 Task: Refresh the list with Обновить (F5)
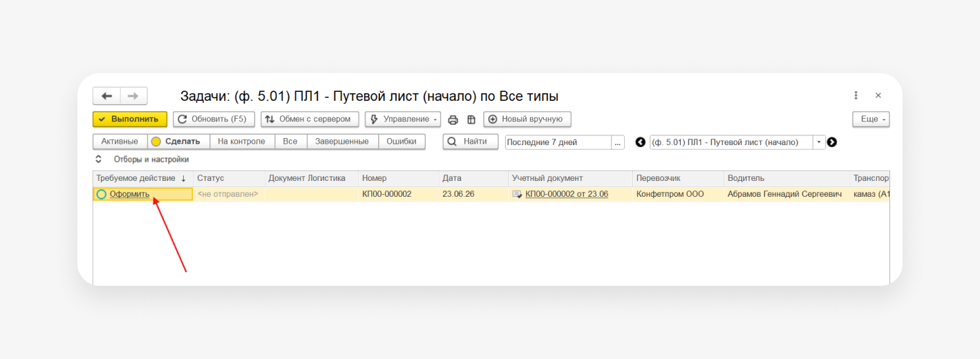point(214,119)
